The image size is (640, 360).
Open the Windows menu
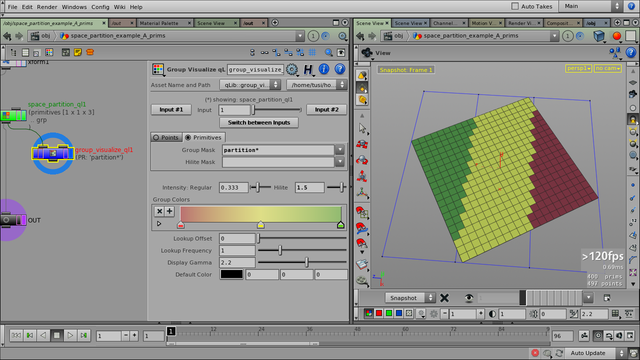[74, 7]
